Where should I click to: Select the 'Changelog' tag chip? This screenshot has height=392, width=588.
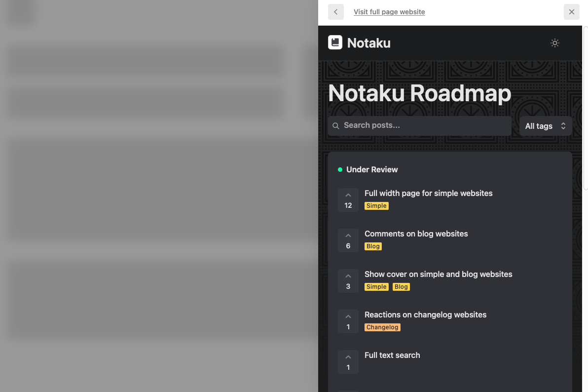382,327
